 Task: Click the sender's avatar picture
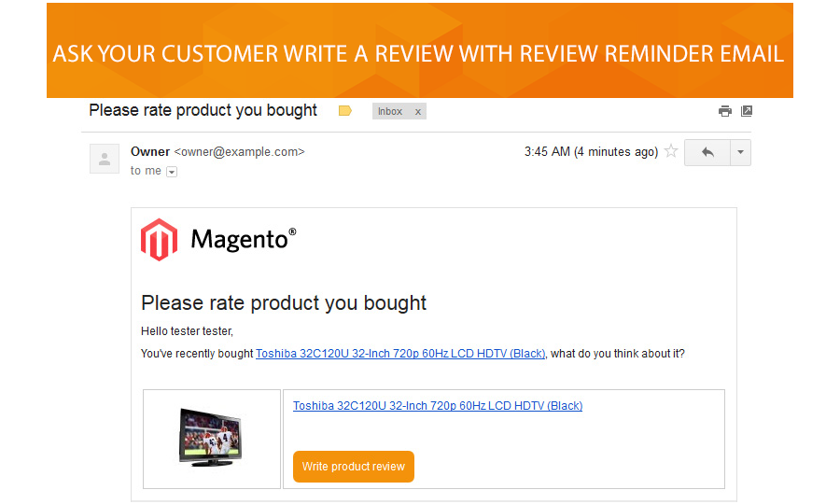point(105,159)
